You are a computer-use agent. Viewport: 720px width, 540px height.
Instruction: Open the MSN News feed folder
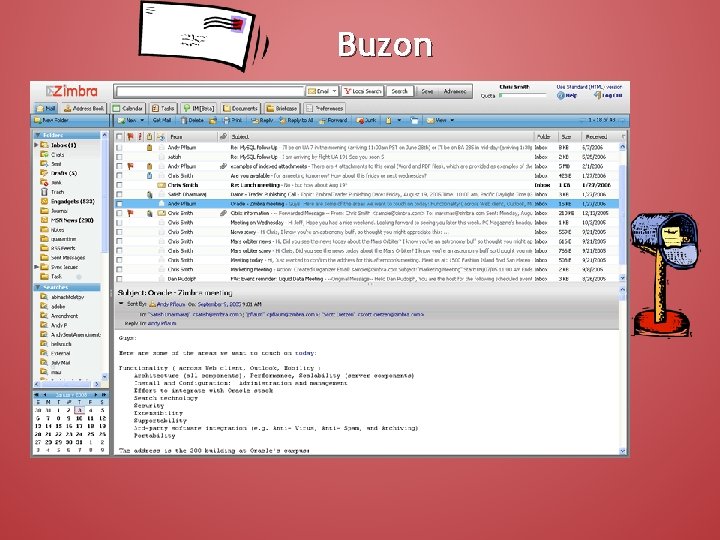click(67, 220)
